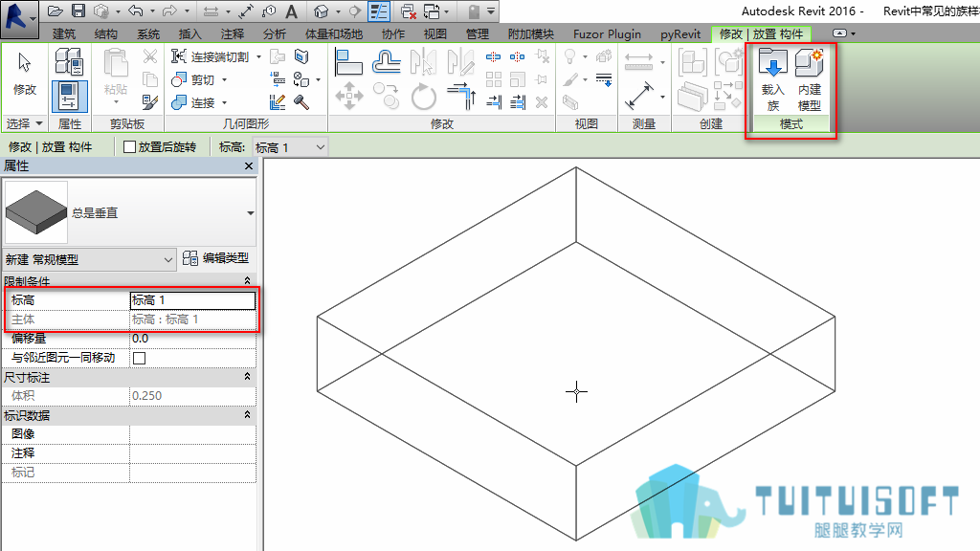The height and width of the screenshot is (551, 980).
Task: Open the 标高 level dropdown in options bar
Action: coord(290,147)
